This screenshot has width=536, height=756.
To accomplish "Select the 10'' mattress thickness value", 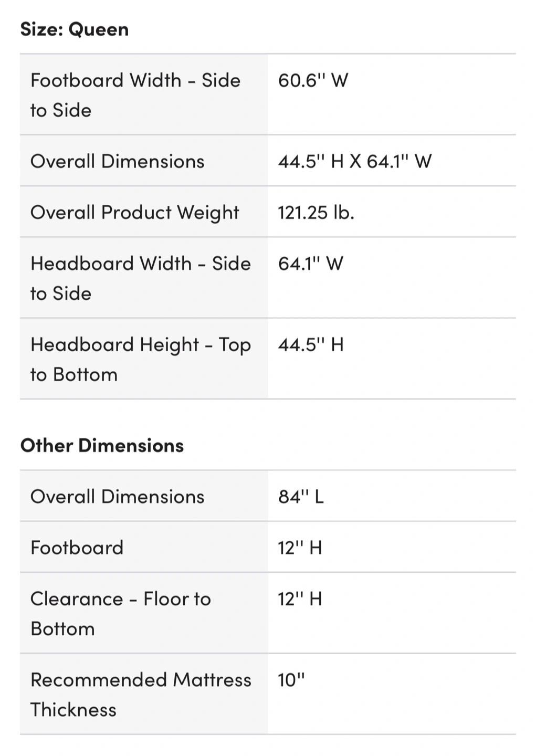I will [x=291, y=680].
